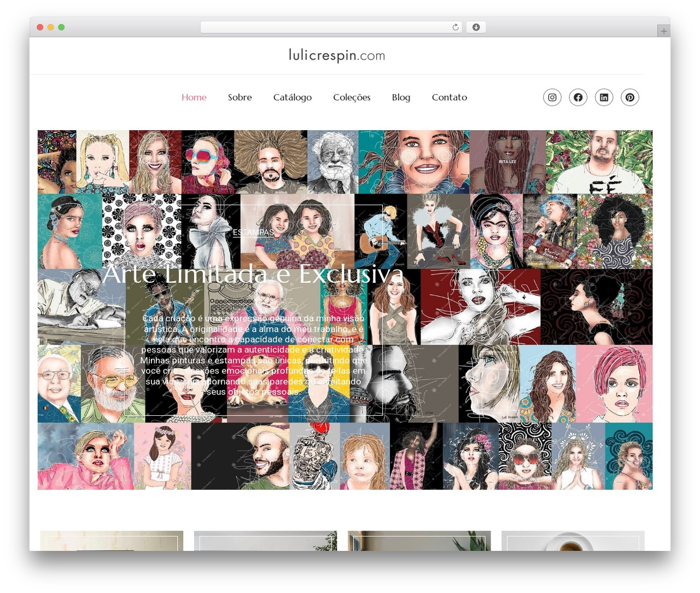This screenshot has width=700, height=593.
Task: Click the green browser maximize button
Action: 61,27
